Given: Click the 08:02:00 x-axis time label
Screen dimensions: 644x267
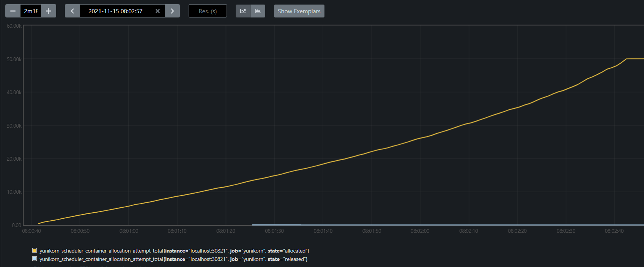Looking at the screenshot, I should click(420, 231).
